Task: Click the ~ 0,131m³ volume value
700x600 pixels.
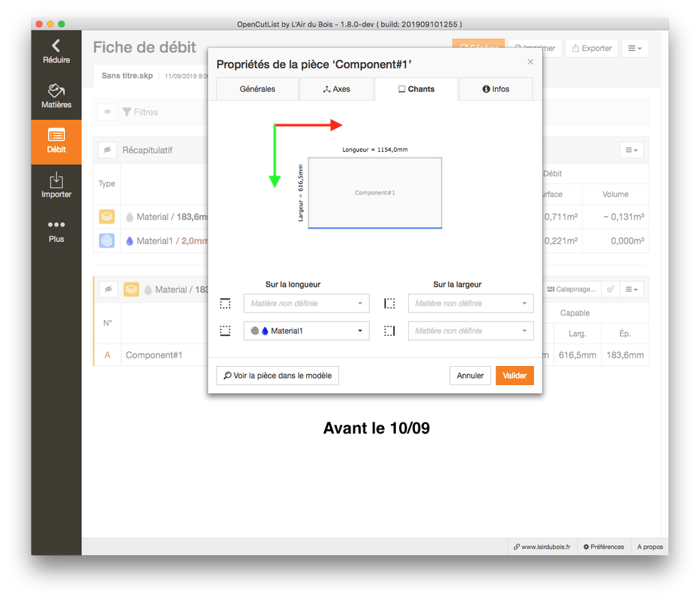Action: [623, 217]
